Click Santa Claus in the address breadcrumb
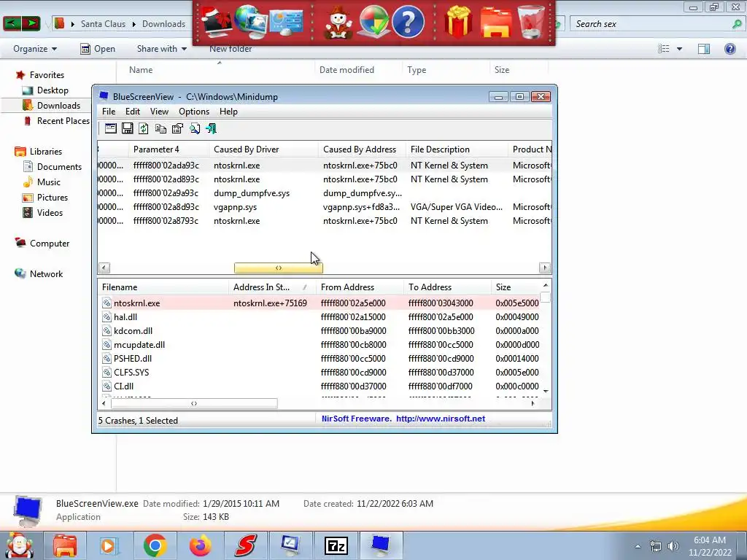This screenshot has height=560, width=747. [x=103, y=24]
